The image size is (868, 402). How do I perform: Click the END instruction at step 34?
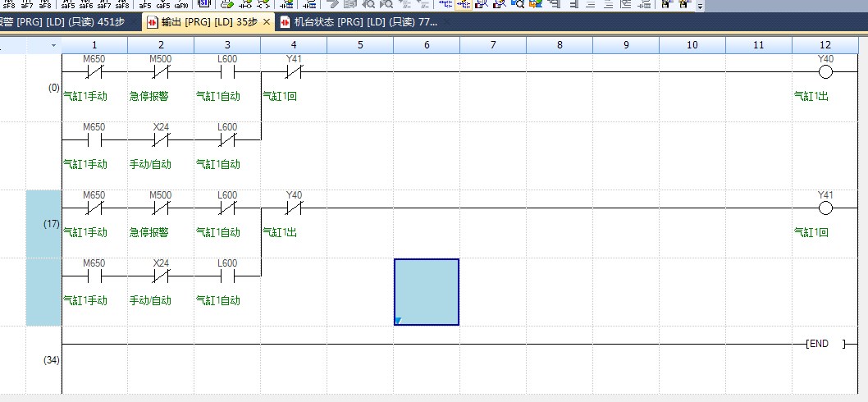825,344
